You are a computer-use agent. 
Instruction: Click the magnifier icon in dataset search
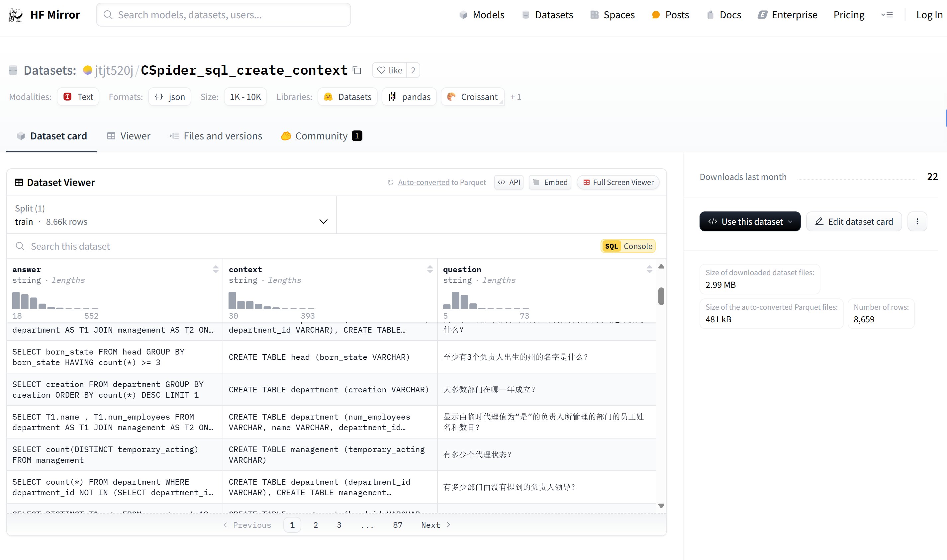click(x=20, y=246)
